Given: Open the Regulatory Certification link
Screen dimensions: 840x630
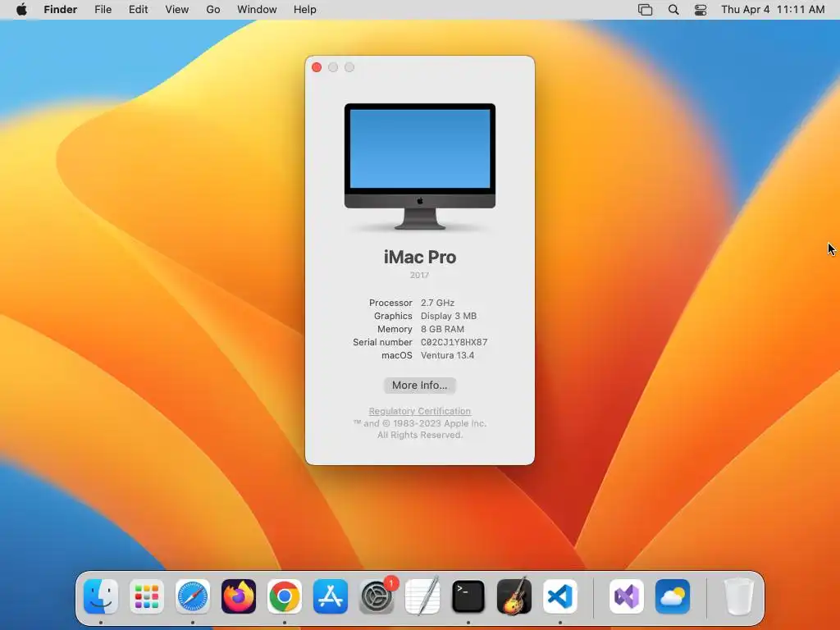Looking at the screenshot, I should tap(419, 411).
